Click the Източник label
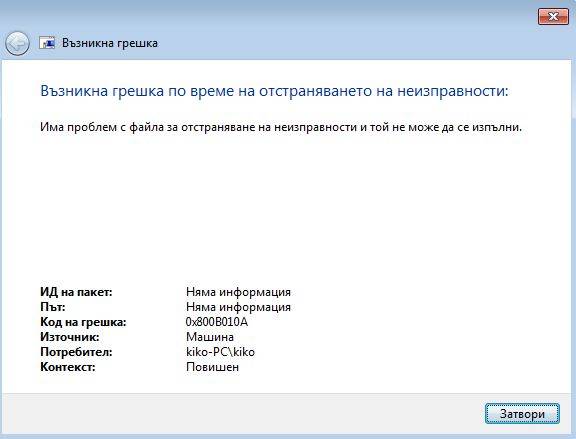 click(x=69, y=337)
